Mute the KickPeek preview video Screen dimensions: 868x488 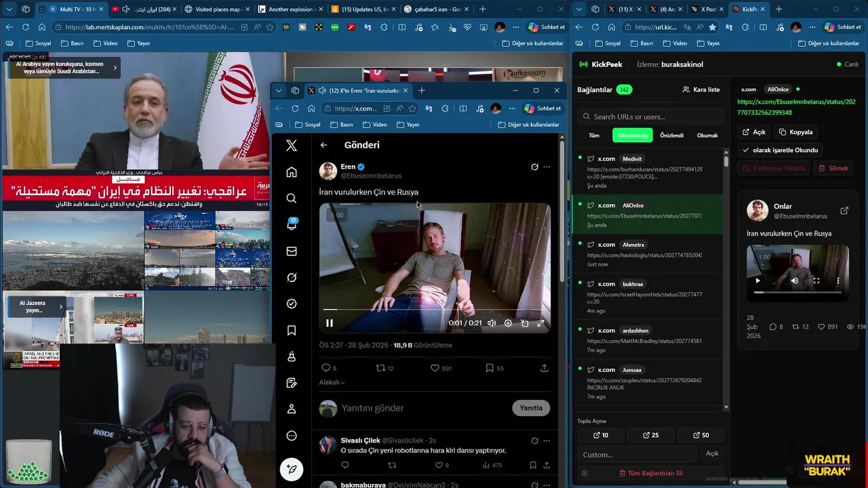795,281
